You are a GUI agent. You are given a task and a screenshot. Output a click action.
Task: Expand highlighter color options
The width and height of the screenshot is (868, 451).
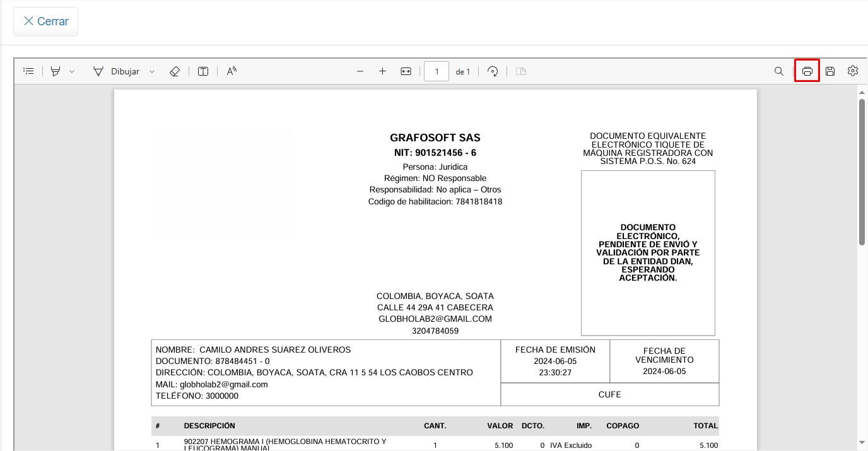point(72,71)
